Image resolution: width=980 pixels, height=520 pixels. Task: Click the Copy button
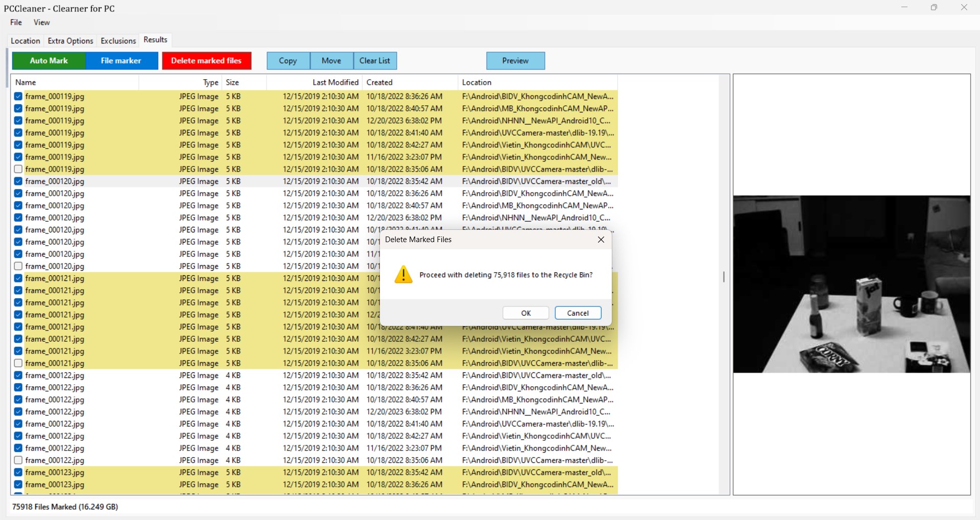288,61
